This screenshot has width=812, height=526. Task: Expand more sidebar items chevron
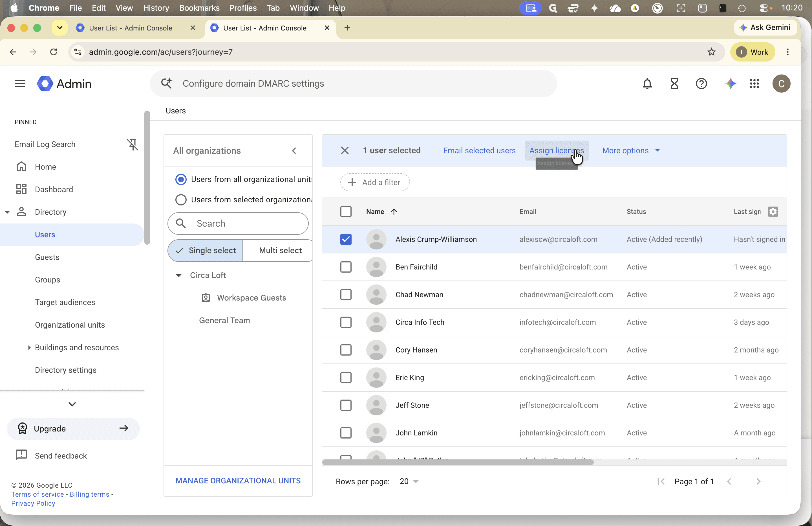tap(72, 404)
